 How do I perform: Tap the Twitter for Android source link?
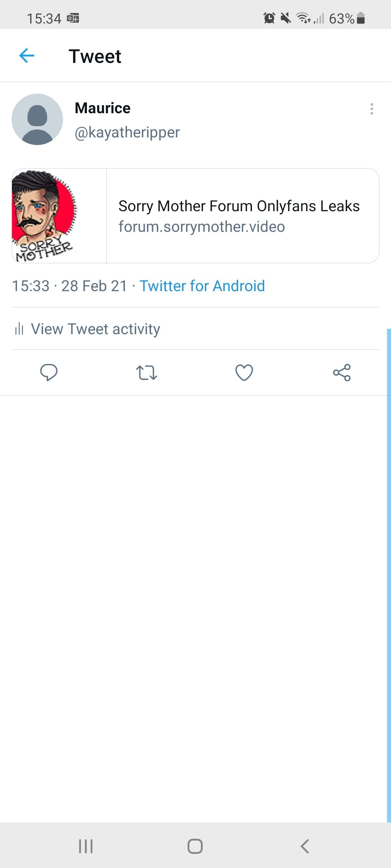pyautogui.click(x=202, y=286)
